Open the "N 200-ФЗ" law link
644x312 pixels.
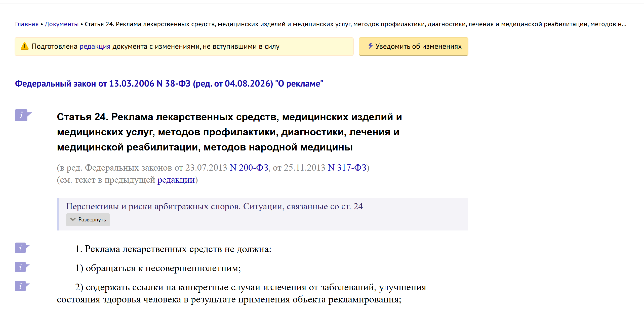click(249, 168)
